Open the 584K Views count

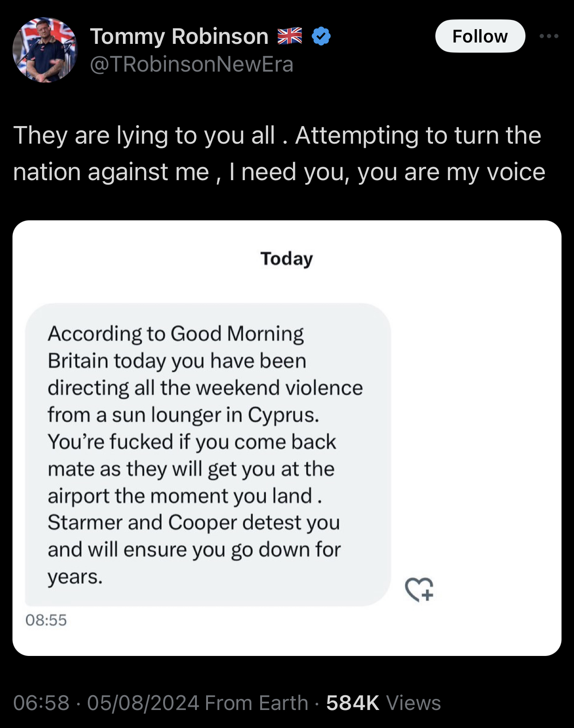click(383, 703)
